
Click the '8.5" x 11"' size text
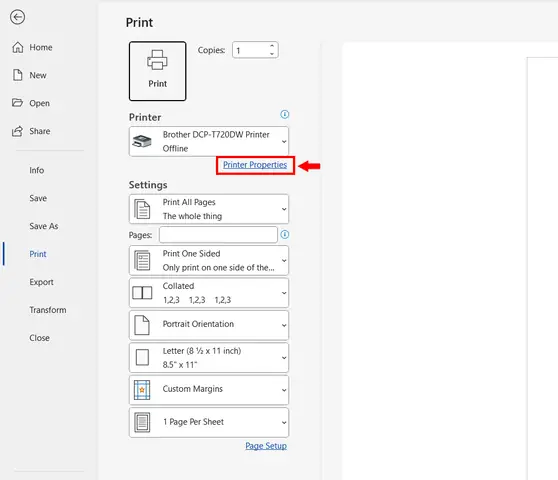(x=180, y=365)
